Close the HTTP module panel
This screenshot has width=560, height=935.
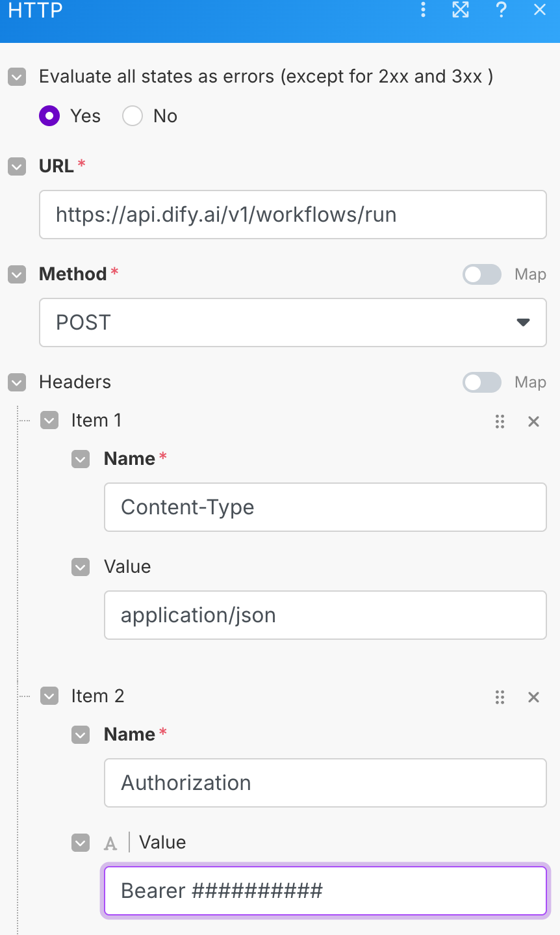539,10
